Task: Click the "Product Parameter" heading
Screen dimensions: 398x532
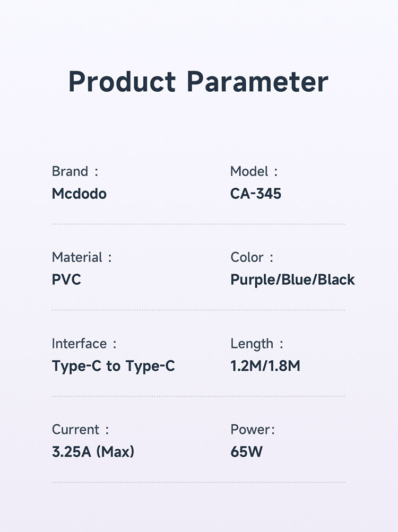Action: [198, 82]
